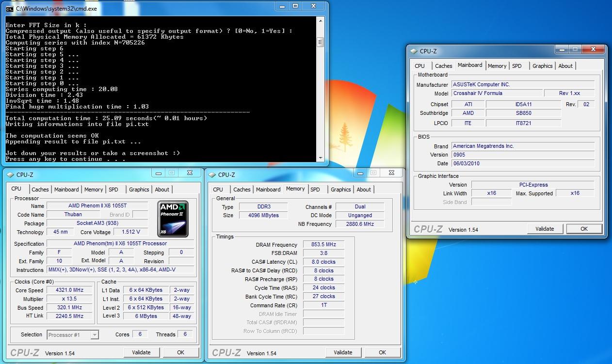This screenshot has height=364, width=612.
Task: Open the Processor #1 selection dropdown
Action: pos(73,334)
